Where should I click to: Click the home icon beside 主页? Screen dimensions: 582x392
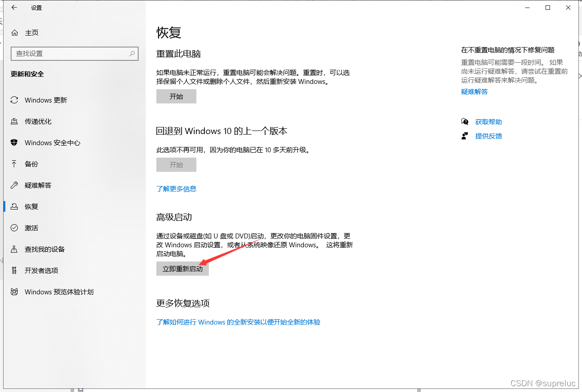(x=15, y=33)
